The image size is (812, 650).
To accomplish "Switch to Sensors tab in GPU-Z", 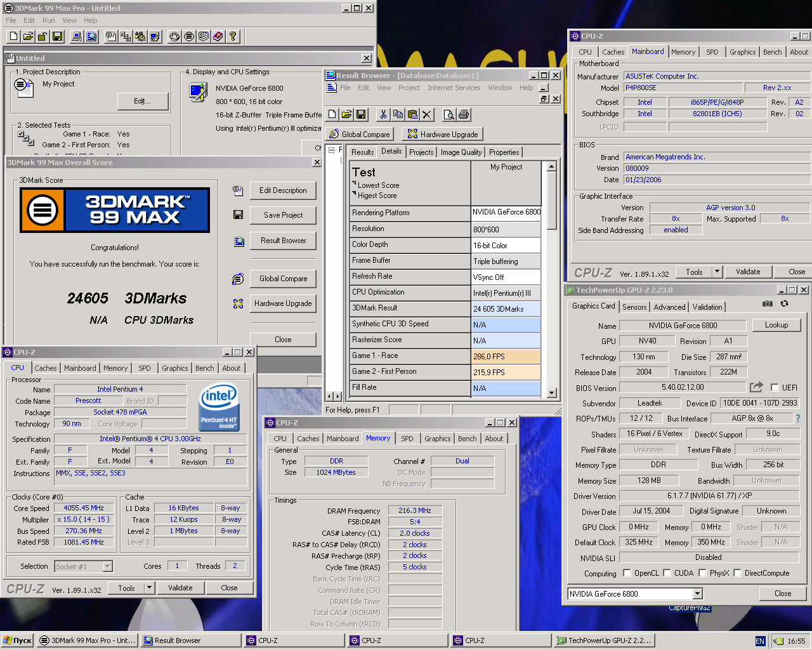I will [x=634, y=307].
